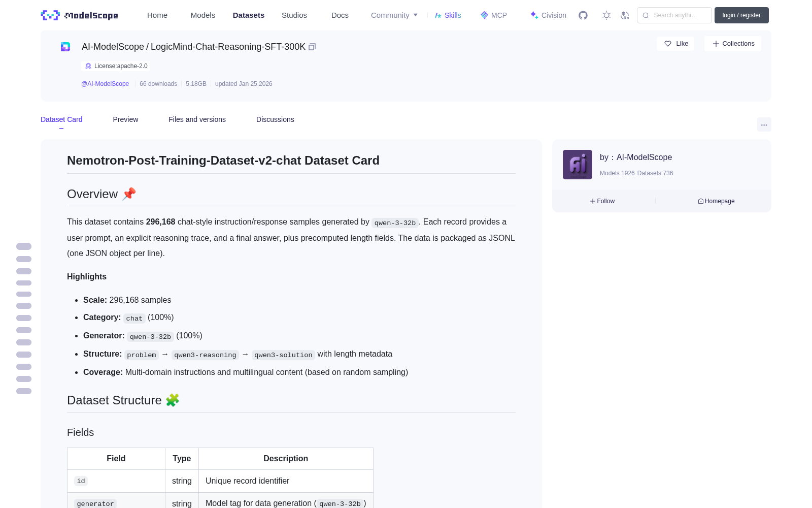Switch the site language with the translate icon
This screenshot has height=508, width=812.
pyautogui.click(x=625, y=15)
